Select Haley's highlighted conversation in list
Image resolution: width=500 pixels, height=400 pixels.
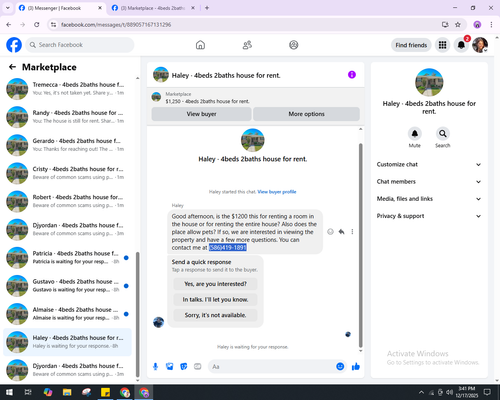(67, 342)
